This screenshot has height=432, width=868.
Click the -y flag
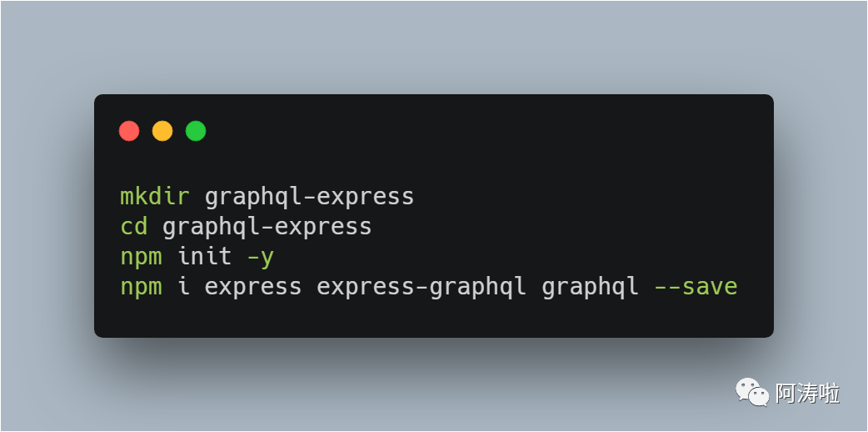(260, 257)
